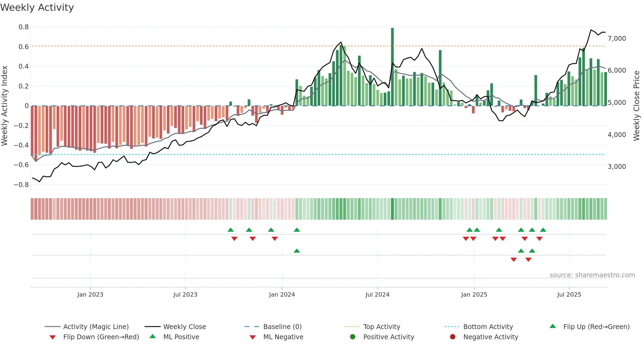Click the 6,000 price axis label
The width and height of the screenshot is (644, 362).
pos(617,70)
